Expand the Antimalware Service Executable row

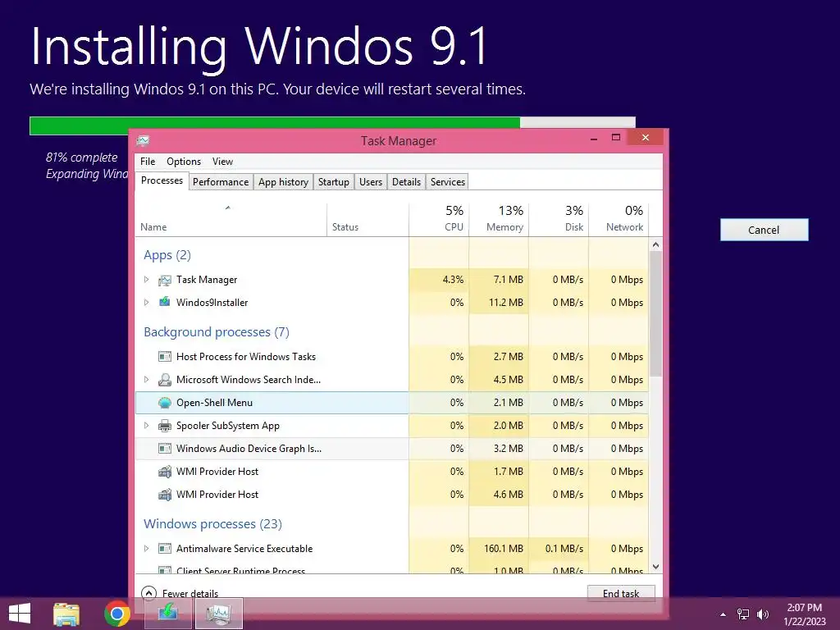click(x=146, y=549)
